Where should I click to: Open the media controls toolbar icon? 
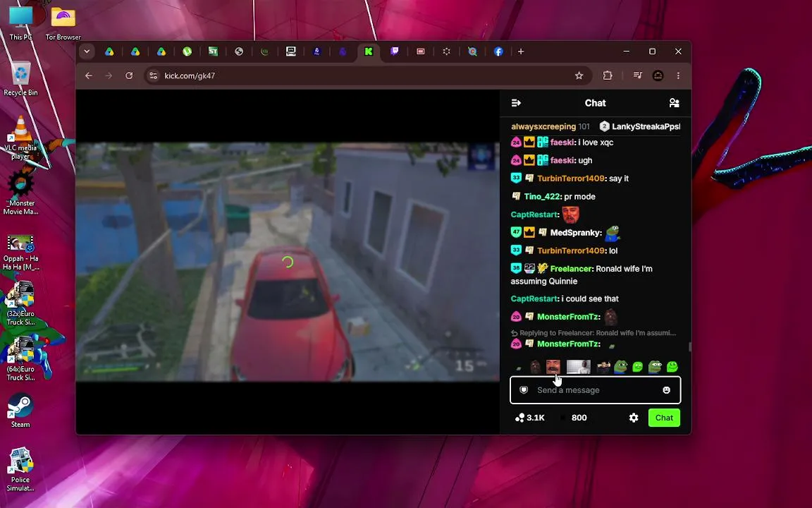tap(637, 75)
